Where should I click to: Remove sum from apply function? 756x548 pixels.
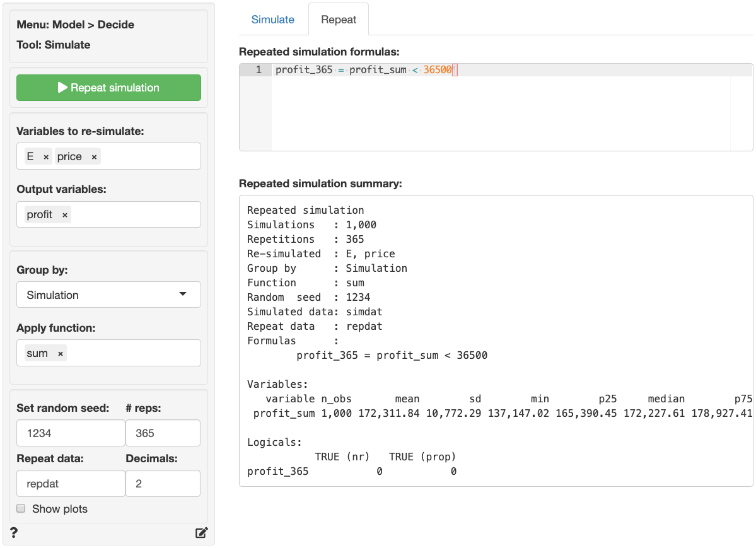click(61, 354)
